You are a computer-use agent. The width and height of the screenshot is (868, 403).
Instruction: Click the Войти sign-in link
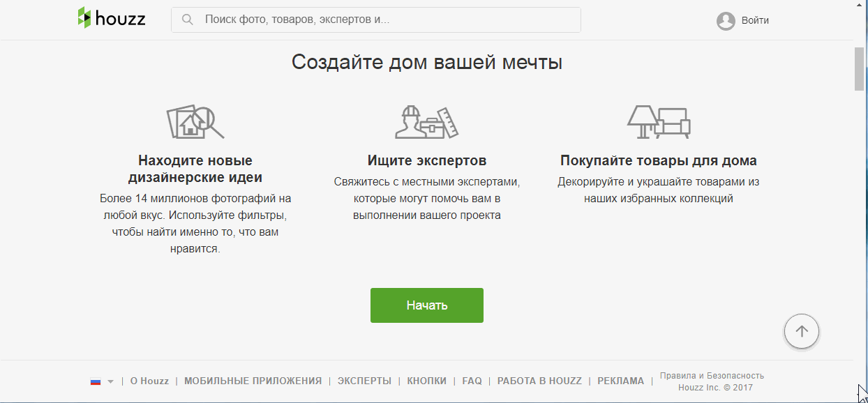[755, 20]
